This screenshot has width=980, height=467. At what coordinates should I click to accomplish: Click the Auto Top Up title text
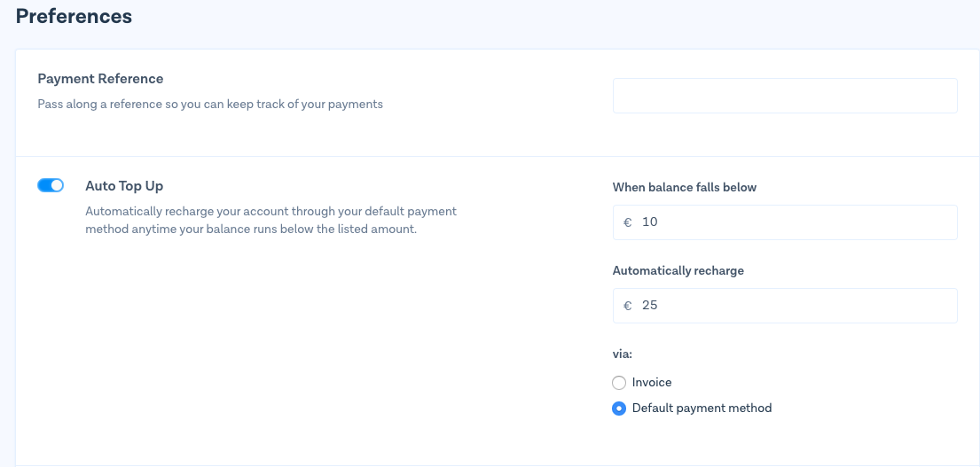click(124, 186)
